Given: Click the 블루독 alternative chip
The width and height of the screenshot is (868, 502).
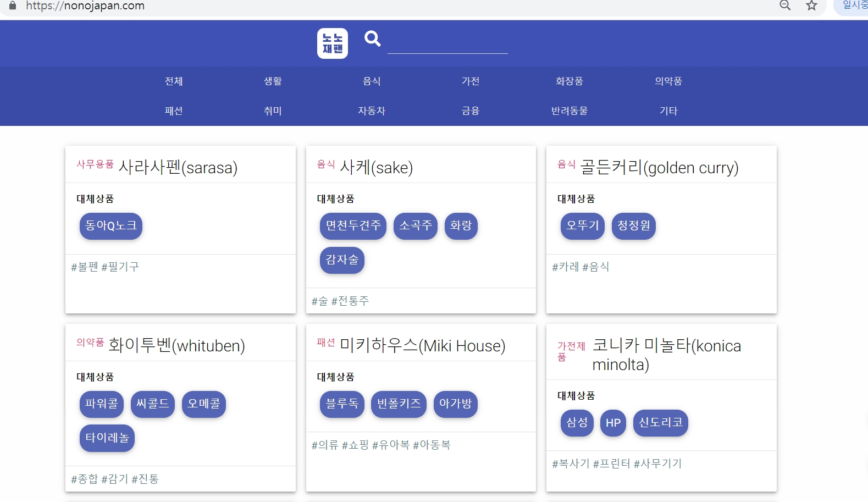Looking at the screenshot, I should pyautogui.click(x=342, y=404).
